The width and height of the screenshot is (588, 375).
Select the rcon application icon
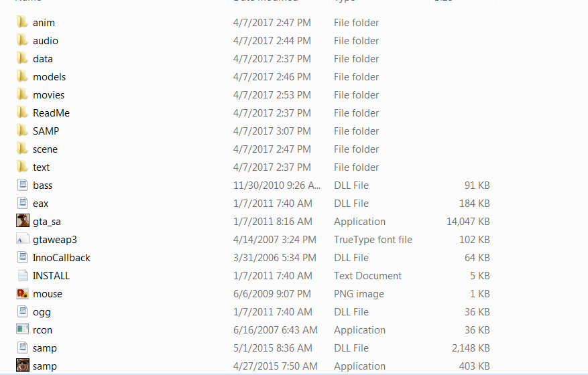coord(23,329)
